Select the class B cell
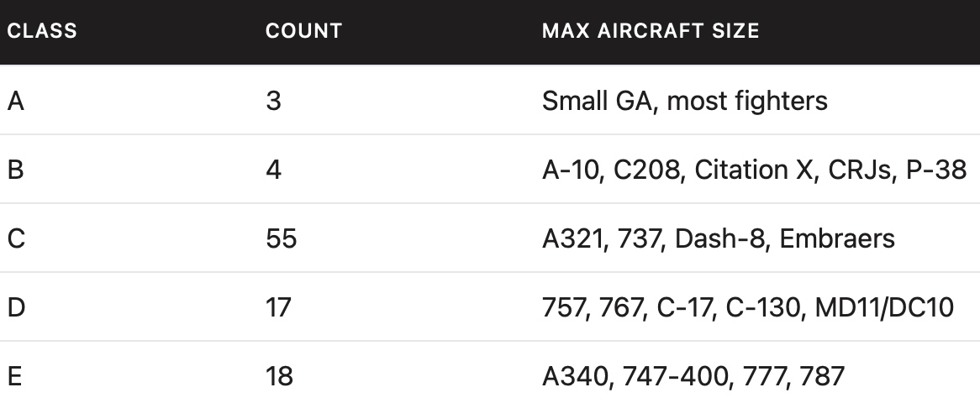 [x=16, y=170]
